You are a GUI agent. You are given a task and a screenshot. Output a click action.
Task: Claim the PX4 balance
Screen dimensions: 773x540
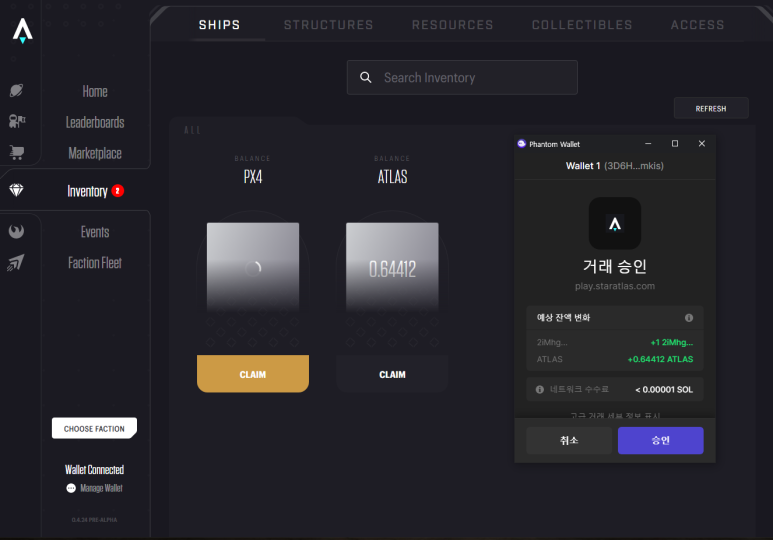[253, 374]
